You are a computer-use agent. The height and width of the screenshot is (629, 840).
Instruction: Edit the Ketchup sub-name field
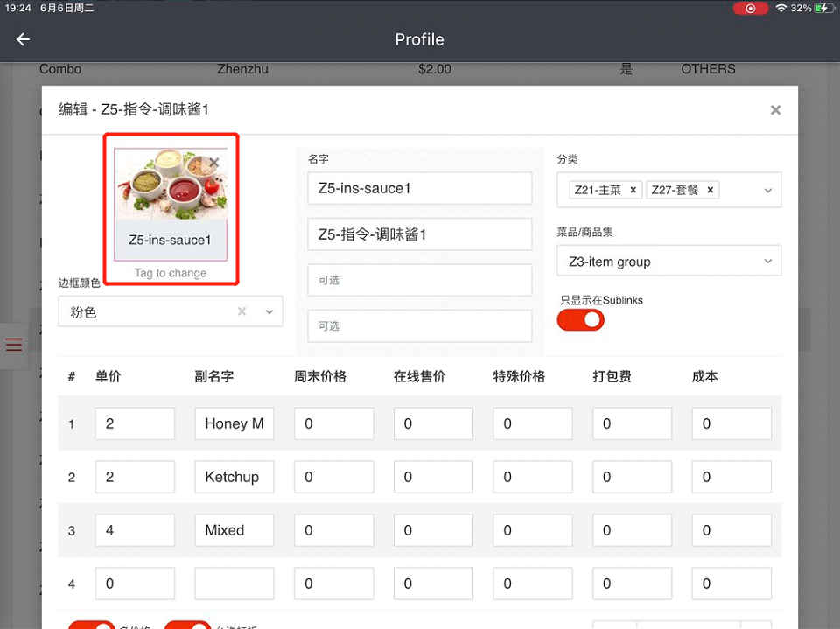click(234, 477)
